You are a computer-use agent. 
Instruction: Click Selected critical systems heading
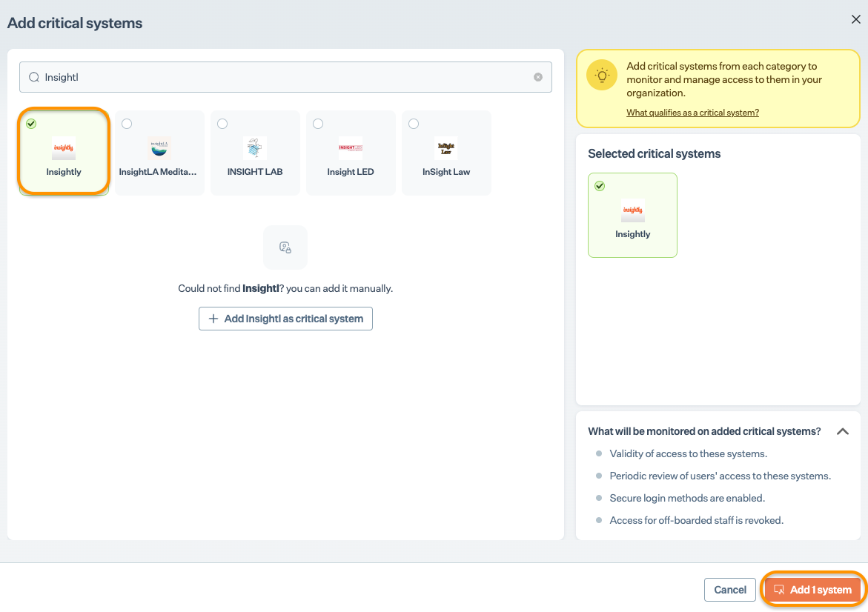[655, 154]
